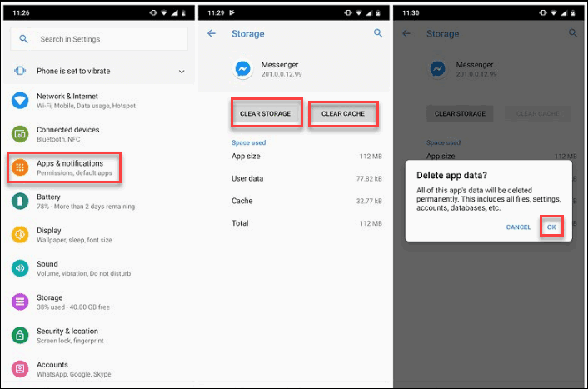Tap the yellow Display icon
Screen dimensions: 588x389
20,234
